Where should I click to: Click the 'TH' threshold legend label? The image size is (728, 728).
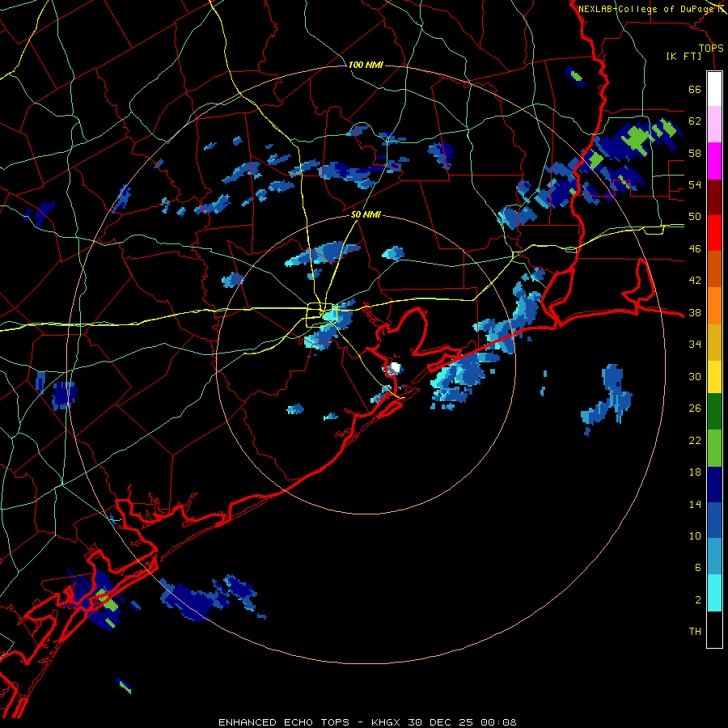click(695, 632)
